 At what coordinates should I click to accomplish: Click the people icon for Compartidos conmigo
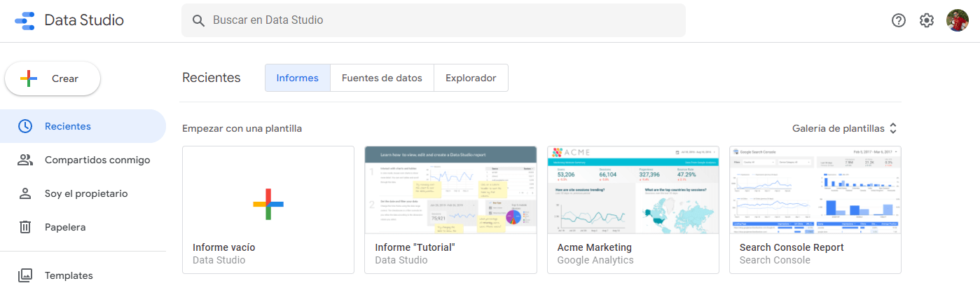click(25, 160)
